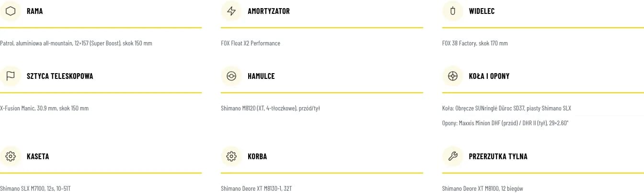Click the wheel icon beside KOŁA I OPONY

tap(452, 76)
